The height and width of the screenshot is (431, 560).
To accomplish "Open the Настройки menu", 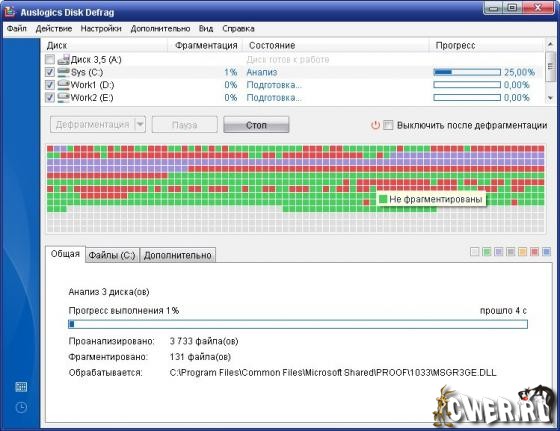I will pos(101,29).
